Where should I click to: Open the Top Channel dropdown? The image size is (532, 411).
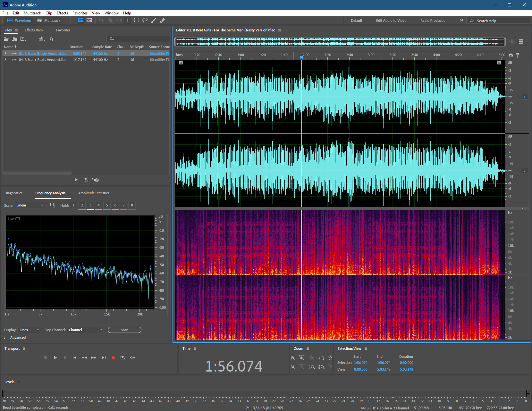pyautogui.click(x=85, y=330)
